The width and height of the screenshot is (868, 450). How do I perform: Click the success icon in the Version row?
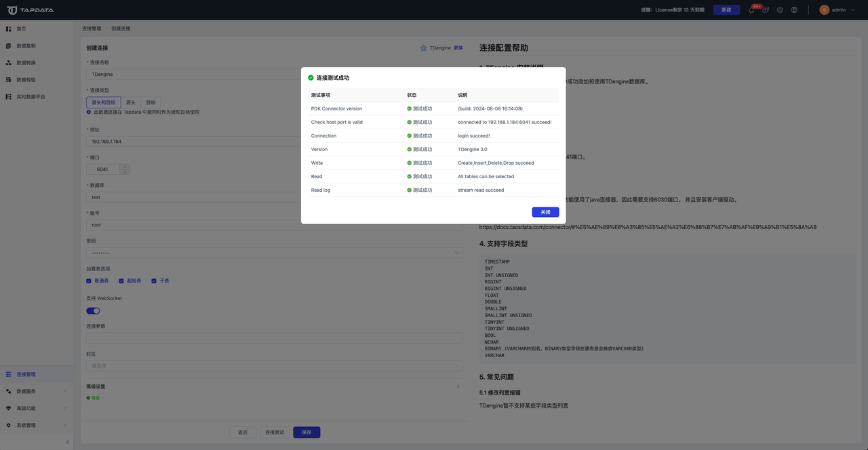coord(410,149)
